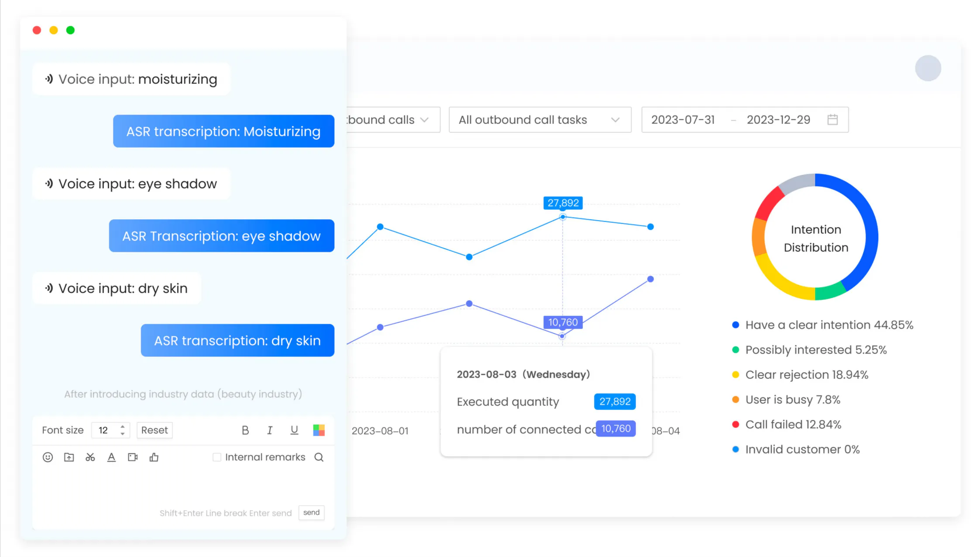
Task: Click the green window maximize button
Action: 70,30
